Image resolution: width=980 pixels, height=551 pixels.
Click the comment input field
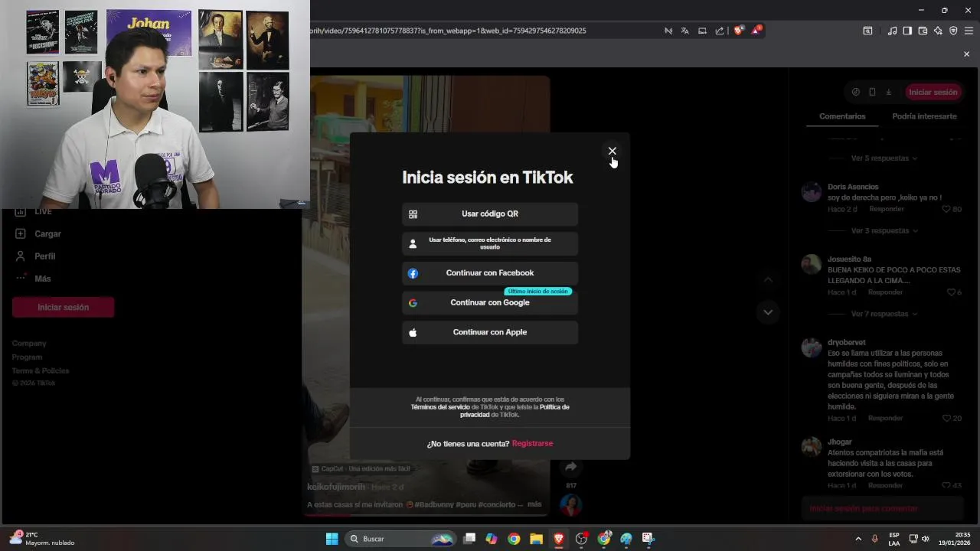pyautogui.click(x=882, y=508)
